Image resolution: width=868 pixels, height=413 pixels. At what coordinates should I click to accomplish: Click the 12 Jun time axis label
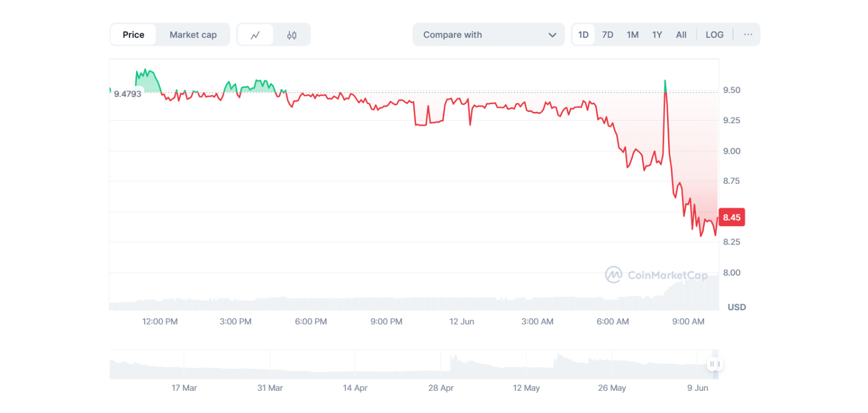tap(461, 322)
